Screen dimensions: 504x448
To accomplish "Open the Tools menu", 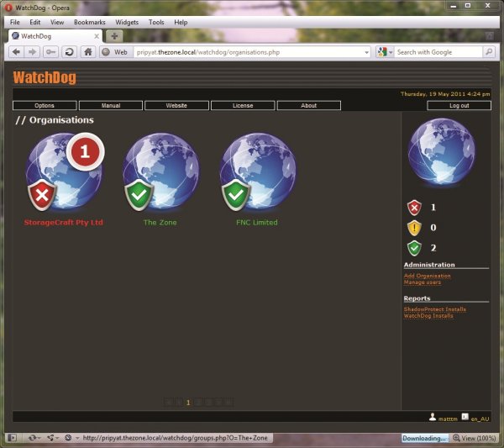I will [x=156, y=22].
